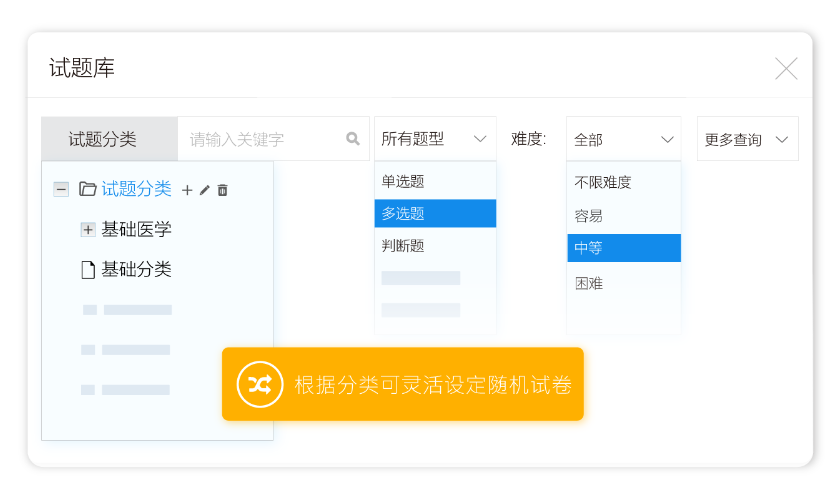The image size is (830, 484).
Task: Click the document icon of 基础分类
Action: [x=87, y=269]
